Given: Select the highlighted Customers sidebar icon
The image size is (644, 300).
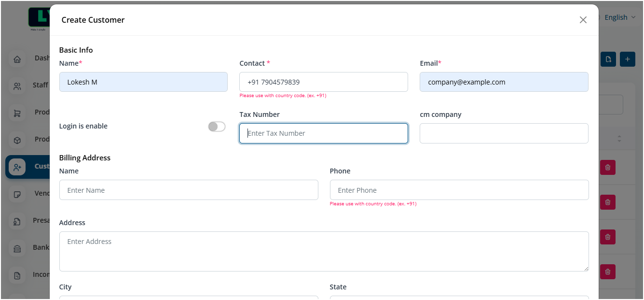Looking at the screenshot, I should (x=17, y=167).
